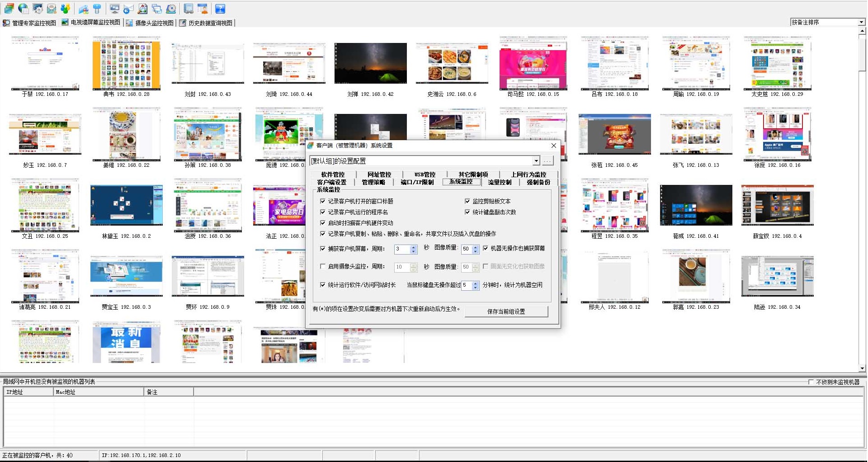The image size is (868, 462).
Task: Open the 张飞 192.168.0.13 client thumbnail
Action: coord(696,134)
